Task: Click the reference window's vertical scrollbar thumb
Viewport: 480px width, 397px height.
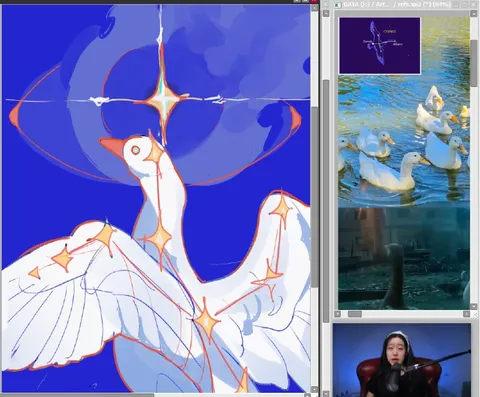Action: pyautogui.click(x=474, y=63)
